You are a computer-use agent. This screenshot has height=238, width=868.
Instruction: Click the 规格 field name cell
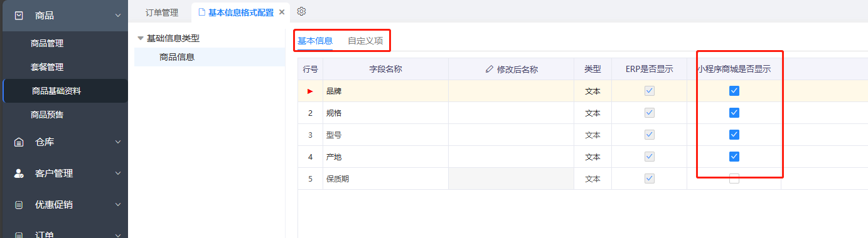(385, 113)
